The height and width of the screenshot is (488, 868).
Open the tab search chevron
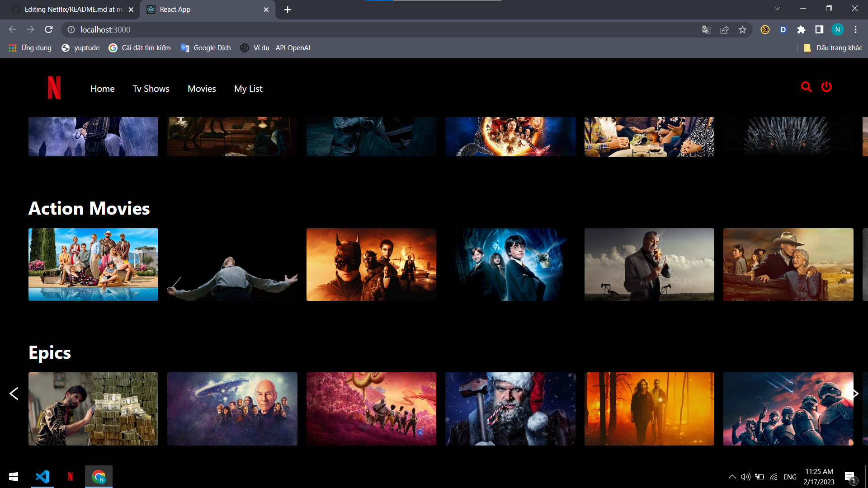coord(777,8)
